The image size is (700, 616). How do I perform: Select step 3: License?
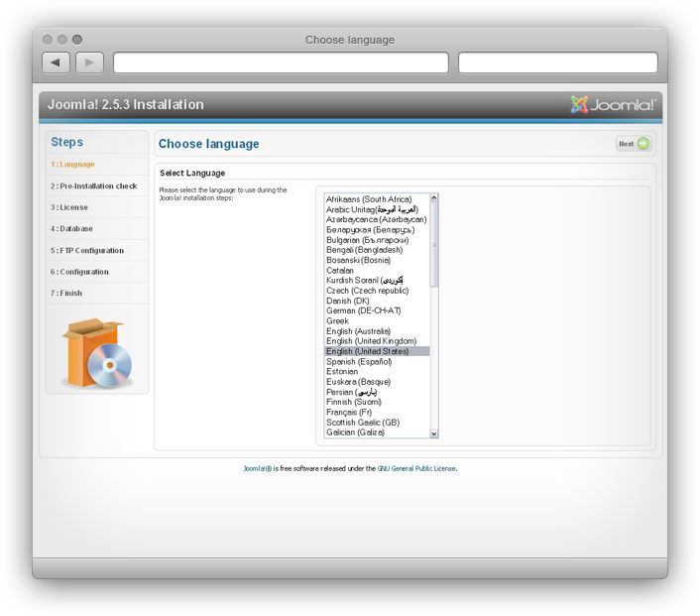[69, 207]
